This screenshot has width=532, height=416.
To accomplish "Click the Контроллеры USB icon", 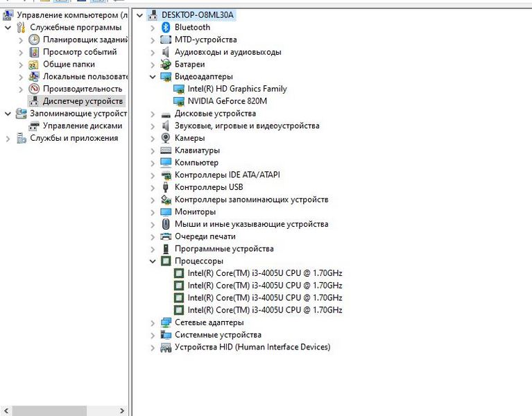I will pyautogui.click(x=166, y=187).
